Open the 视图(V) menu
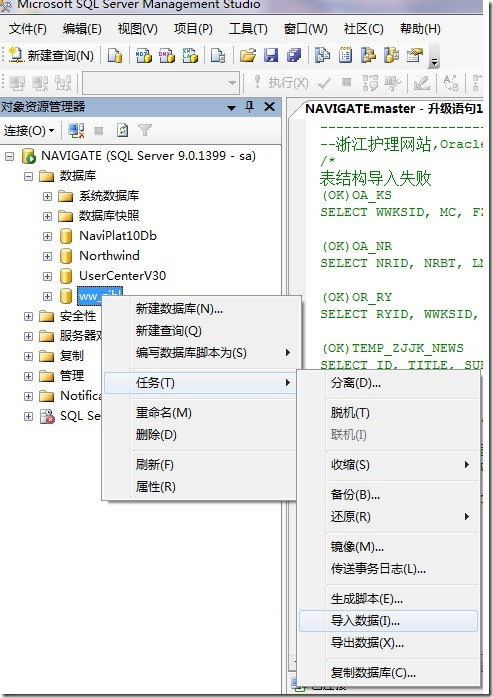 coord(138,29)
